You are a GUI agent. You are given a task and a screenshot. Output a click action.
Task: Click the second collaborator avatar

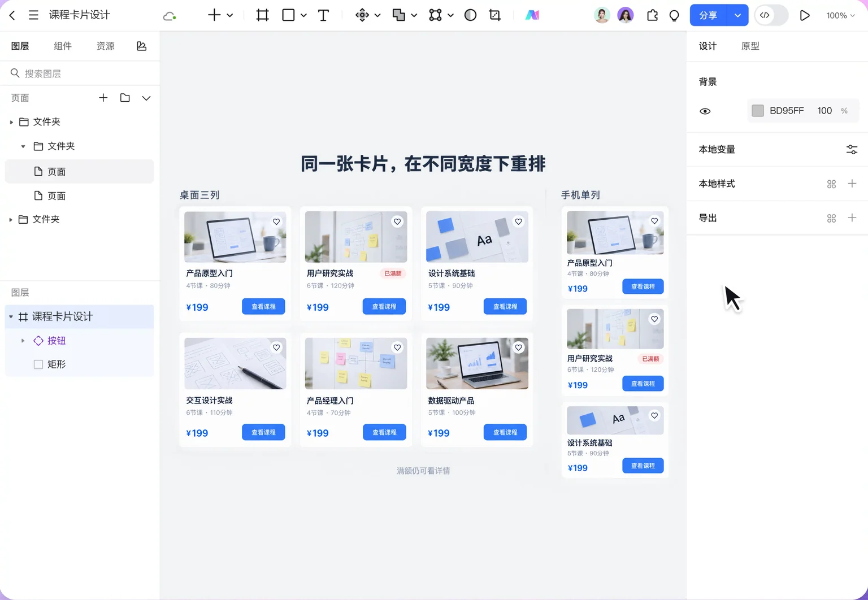pyautogui.click(x=626, y=15)
